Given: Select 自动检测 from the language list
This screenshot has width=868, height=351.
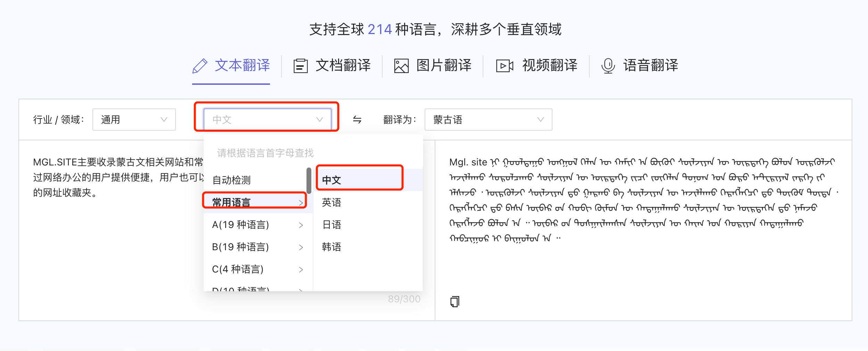Looking at the screenshot, I should (x=231, y=180).
